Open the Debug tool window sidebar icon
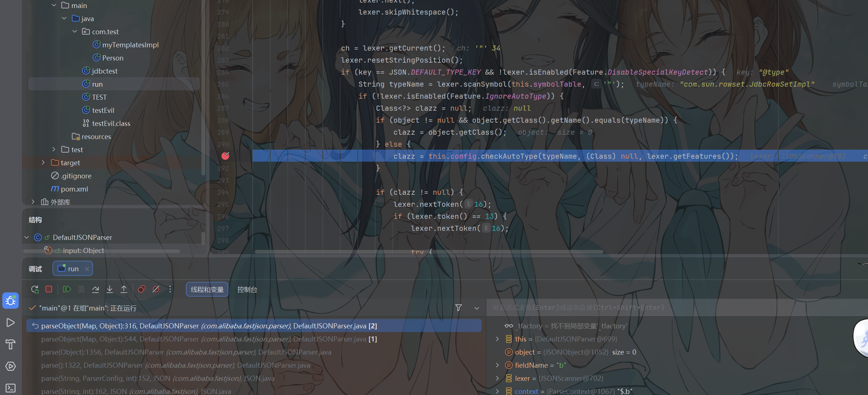 coord(11,301)
